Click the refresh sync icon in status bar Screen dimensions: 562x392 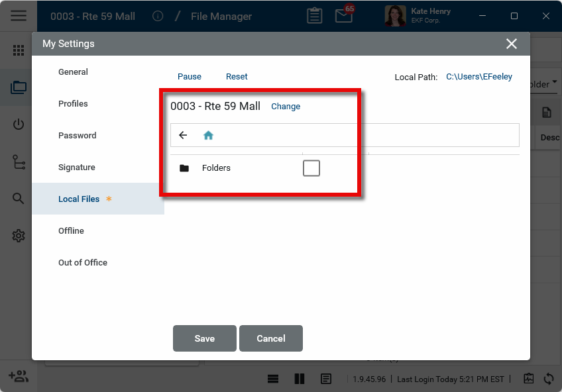pos(549,379)
